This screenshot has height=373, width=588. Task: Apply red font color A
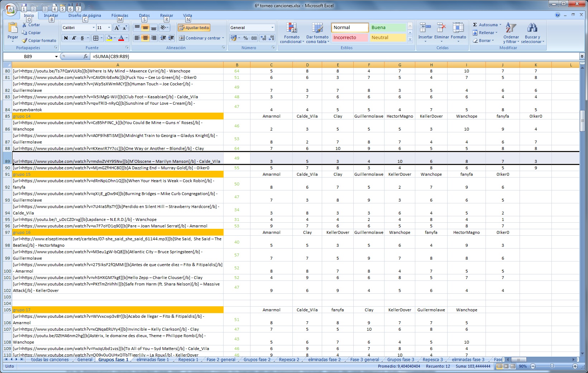[x=121, y=38]
